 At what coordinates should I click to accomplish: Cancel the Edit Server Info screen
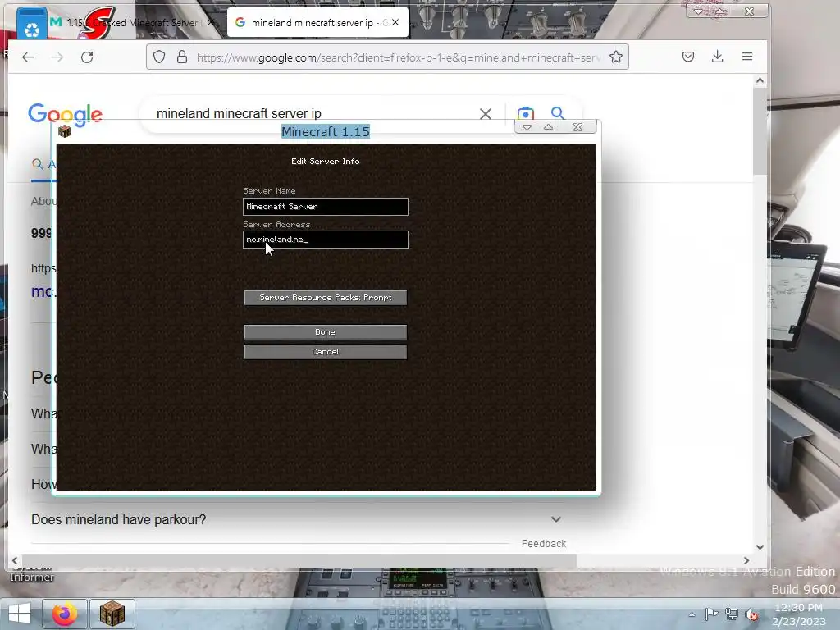(325, 352)
